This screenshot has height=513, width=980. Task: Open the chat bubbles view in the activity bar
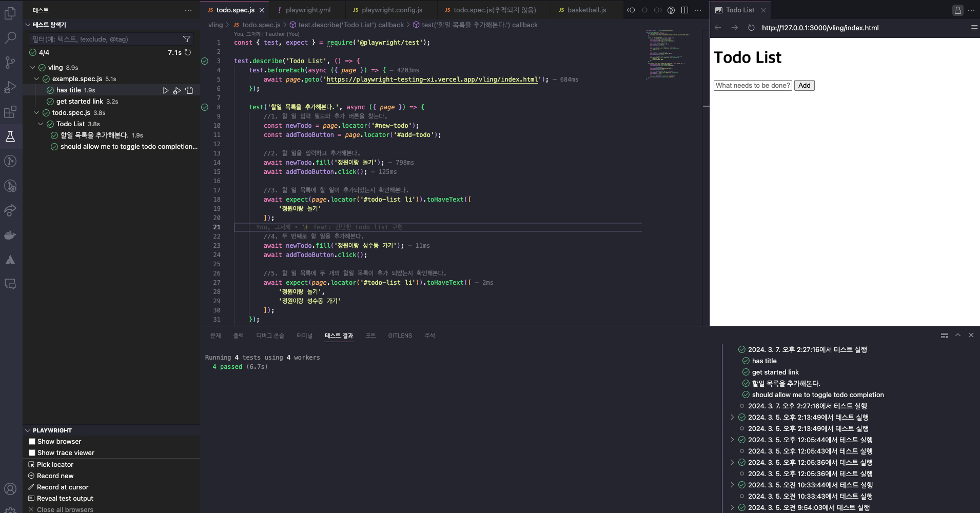tap(10, 284)
